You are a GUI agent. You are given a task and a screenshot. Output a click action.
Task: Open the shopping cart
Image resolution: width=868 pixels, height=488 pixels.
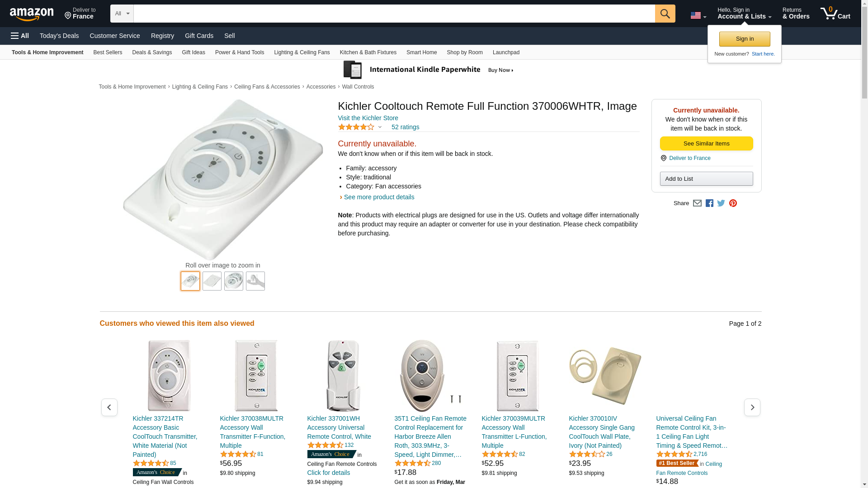(835, 14)
